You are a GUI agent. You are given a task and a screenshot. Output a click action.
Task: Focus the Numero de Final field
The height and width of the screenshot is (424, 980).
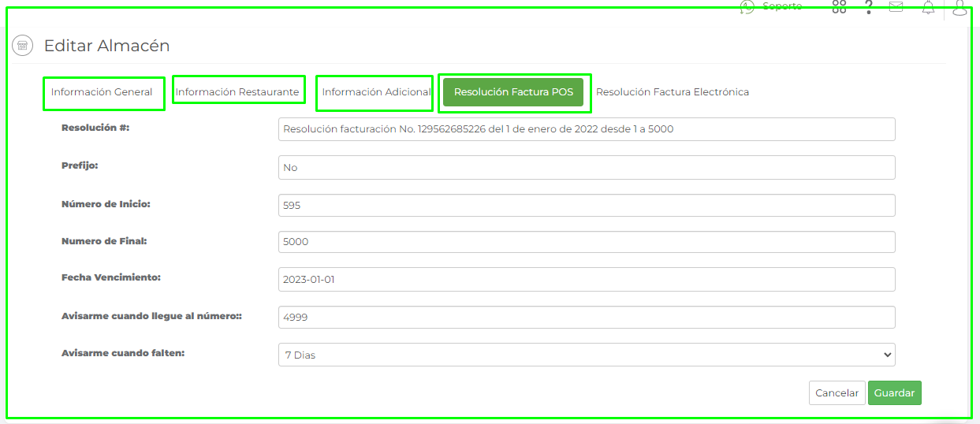[587, 242]
